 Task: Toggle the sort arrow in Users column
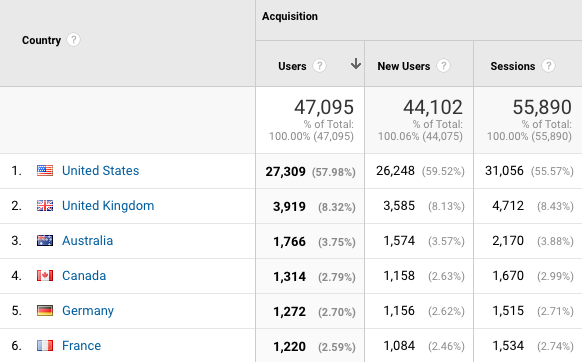[x=356, y=64]
